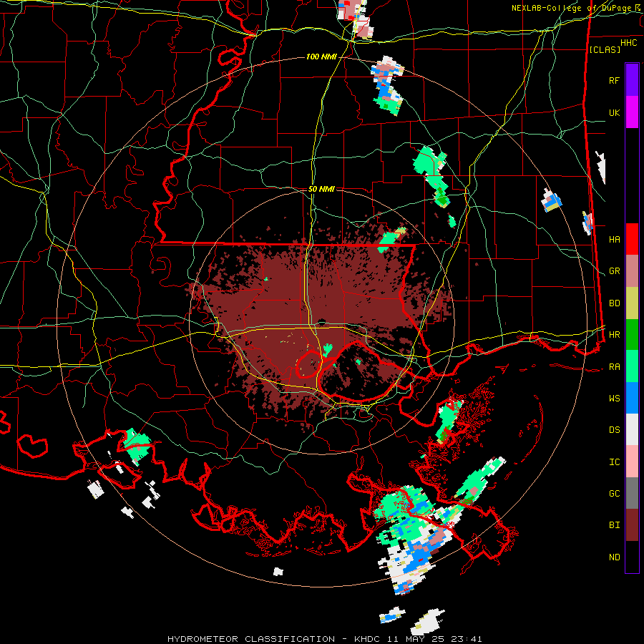Click the RA legend label
This screenshot has height=644, width=644.
[x=614, y=367]
